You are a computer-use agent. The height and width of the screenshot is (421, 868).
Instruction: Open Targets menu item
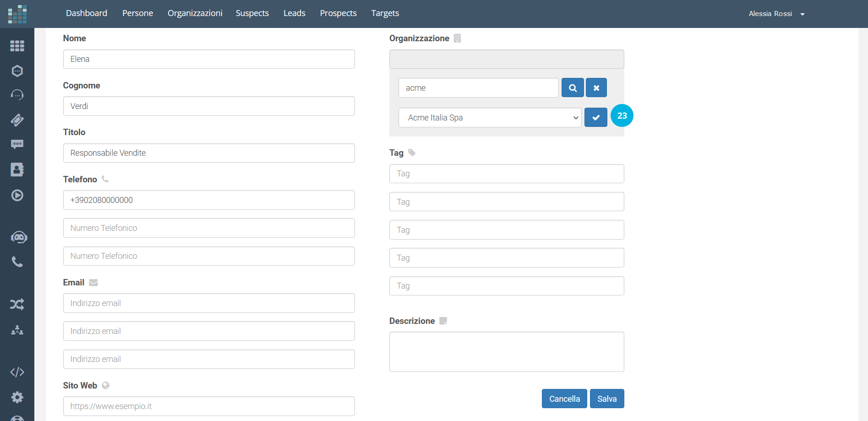[x=385, y=13]
